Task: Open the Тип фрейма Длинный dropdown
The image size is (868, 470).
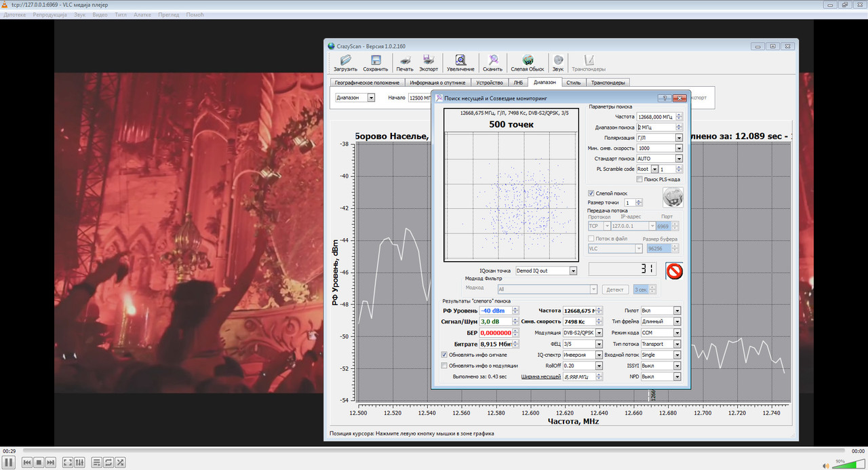Action: (x=677, y=321)
